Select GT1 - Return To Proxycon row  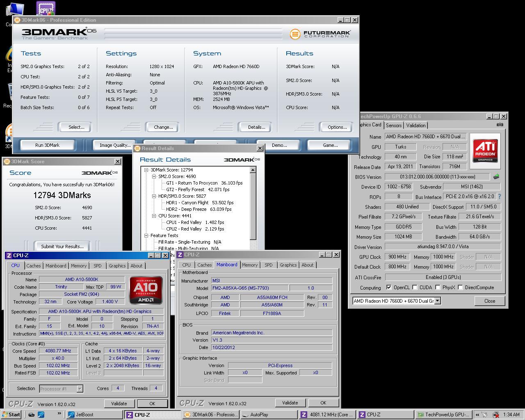pyautogui.click(x=204, y=183)
